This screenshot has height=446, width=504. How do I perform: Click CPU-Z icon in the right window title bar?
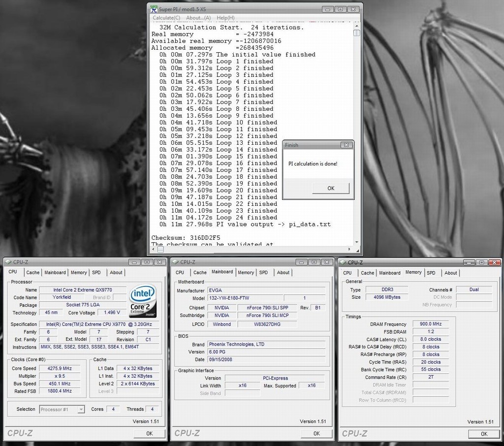point(343,262)
